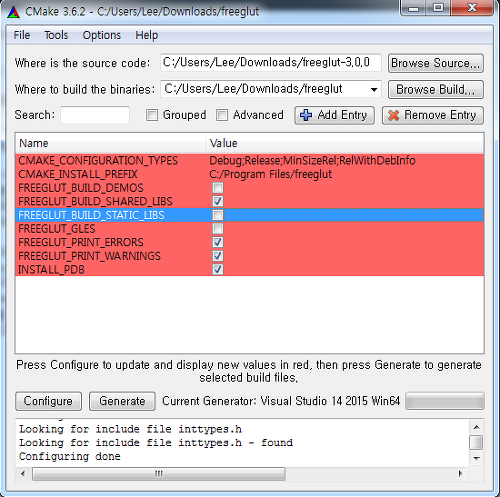The width and height of the screenshot is (500, 497).
Task: Close the CMake window
Action: 472,8
